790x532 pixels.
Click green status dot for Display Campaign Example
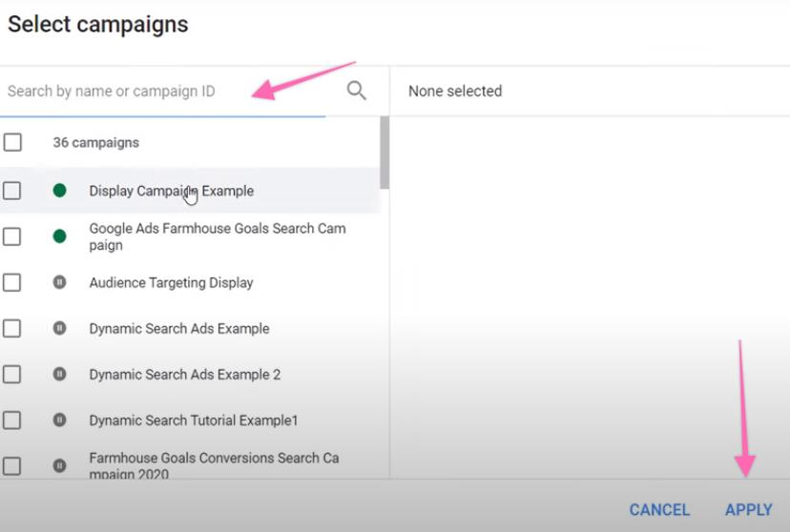pos(59,191)
